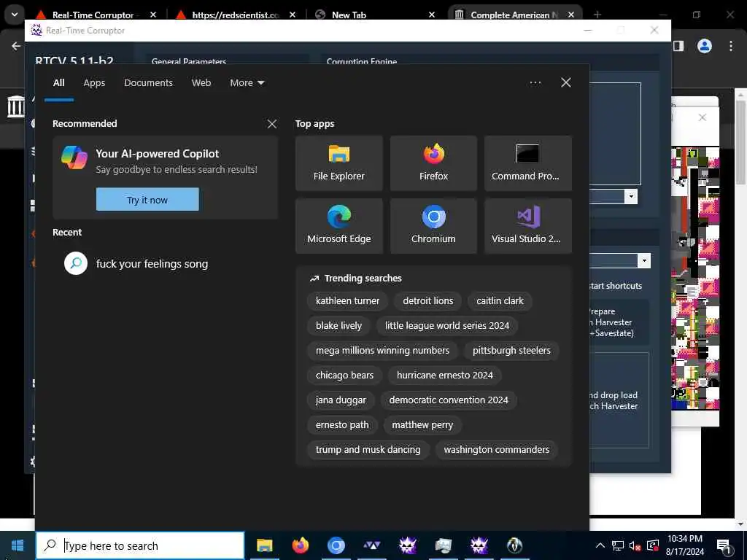
Task: Toggle the browser side panel icon
Action: click(678, 46)
